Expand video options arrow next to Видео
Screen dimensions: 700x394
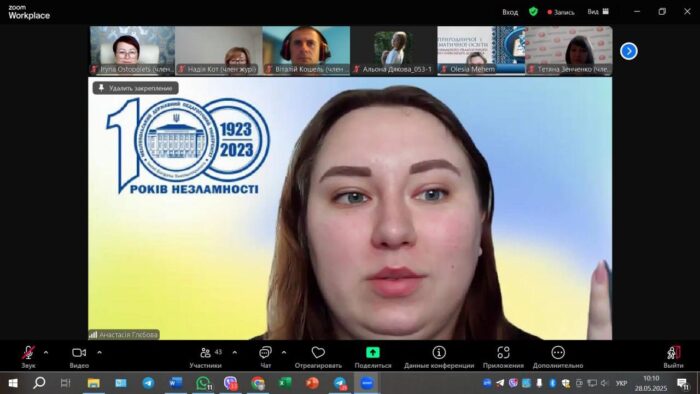[x=99, y=353]
